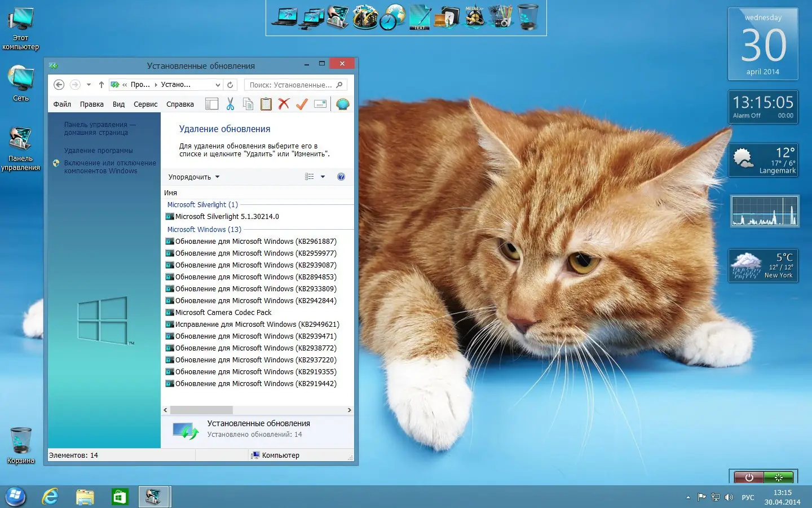Open the Сервис menu
The width and height of the screenshot is (812, 508).
pyautogui.click(x=145, y=104)
